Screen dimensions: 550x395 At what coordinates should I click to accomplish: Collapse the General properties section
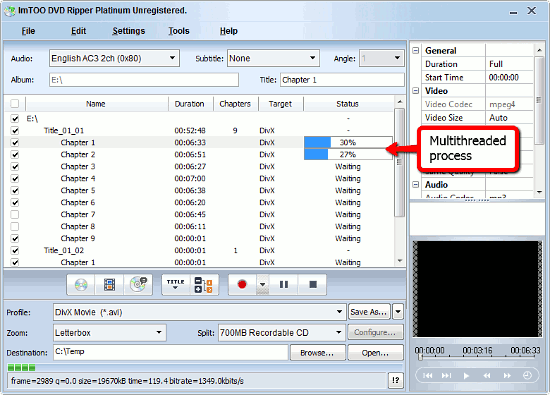click(x=416, y=51)
